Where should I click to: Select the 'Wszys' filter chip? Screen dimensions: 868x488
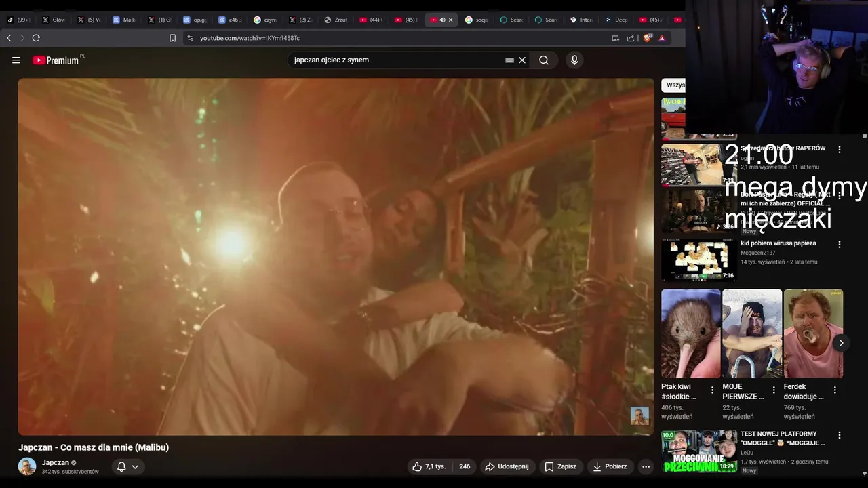pyautogui.click(x=673, y=85)
